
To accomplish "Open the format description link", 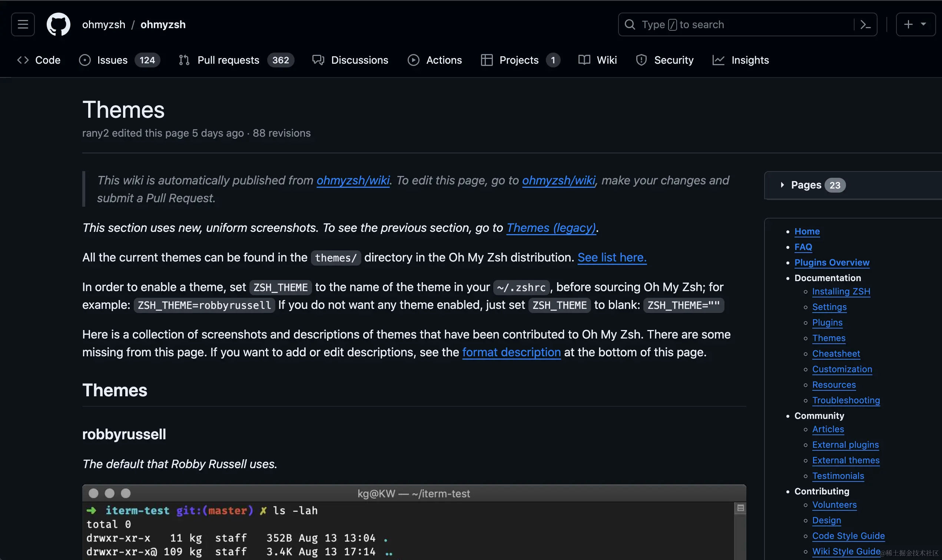I will 511,352.
